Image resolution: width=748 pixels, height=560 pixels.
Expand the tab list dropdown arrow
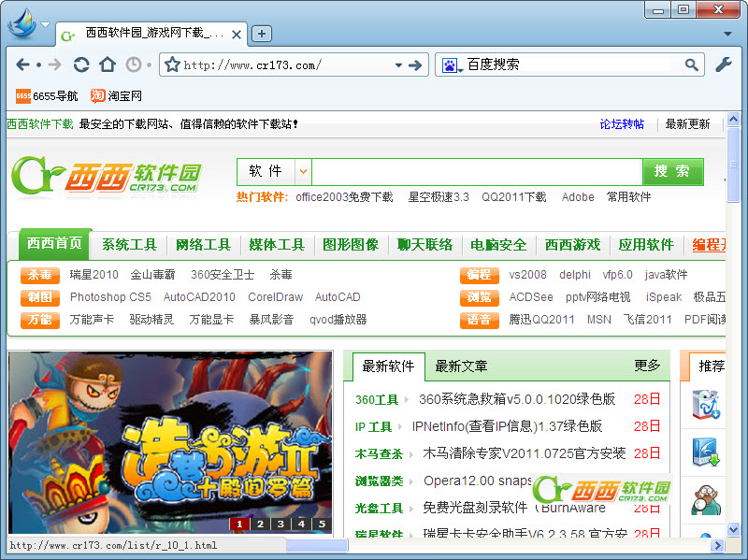[727, 34]
